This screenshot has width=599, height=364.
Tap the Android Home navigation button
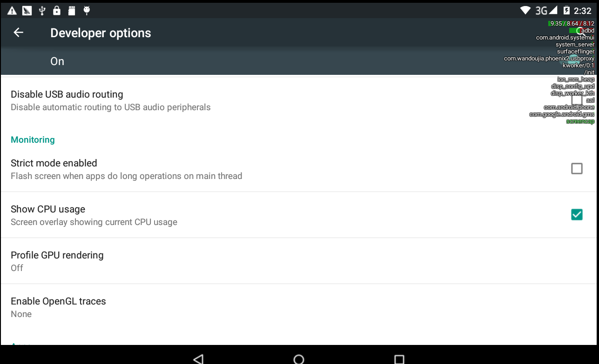(x=299, y=359)
